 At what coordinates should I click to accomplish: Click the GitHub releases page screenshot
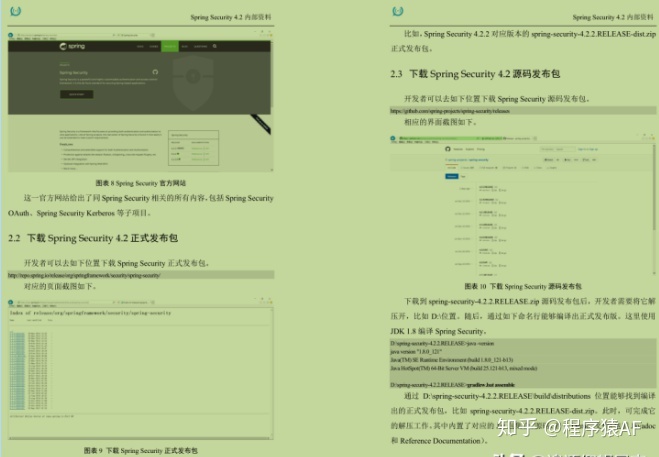point(523,205)
